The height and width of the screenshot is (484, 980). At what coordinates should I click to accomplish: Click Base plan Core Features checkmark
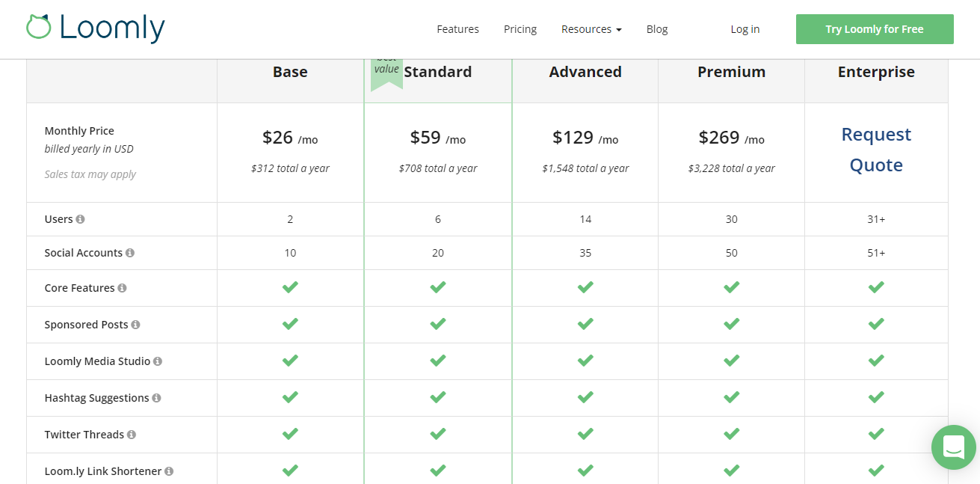(290, 287)
